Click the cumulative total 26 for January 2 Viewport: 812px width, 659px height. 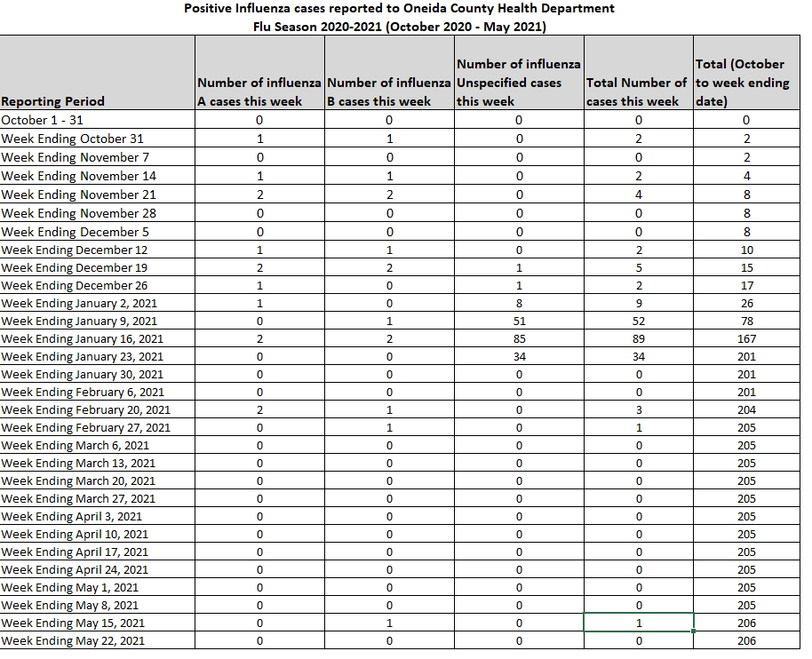coord(747,303)
